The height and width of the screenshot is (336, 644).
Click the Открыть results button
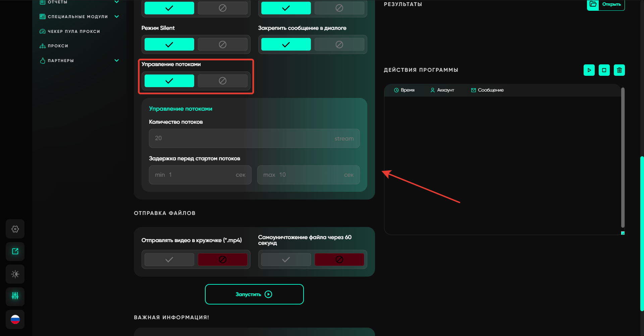click(606, 5)
